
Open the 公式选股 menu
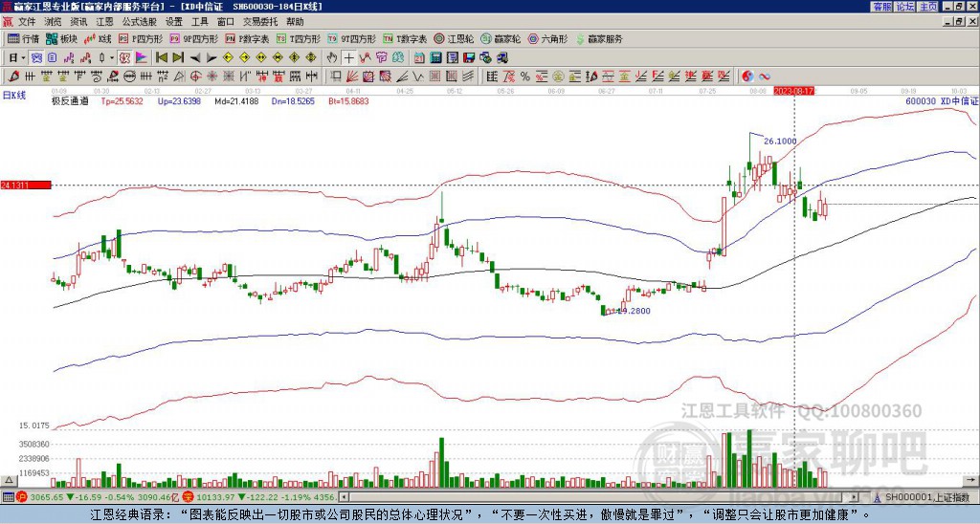pos(140,22)
